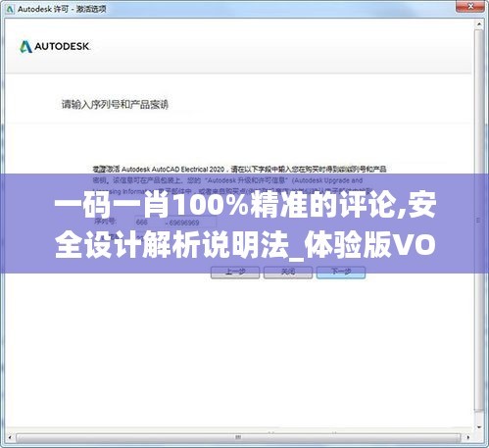Click the vertical scrollbar down arrow

point(479,426)
